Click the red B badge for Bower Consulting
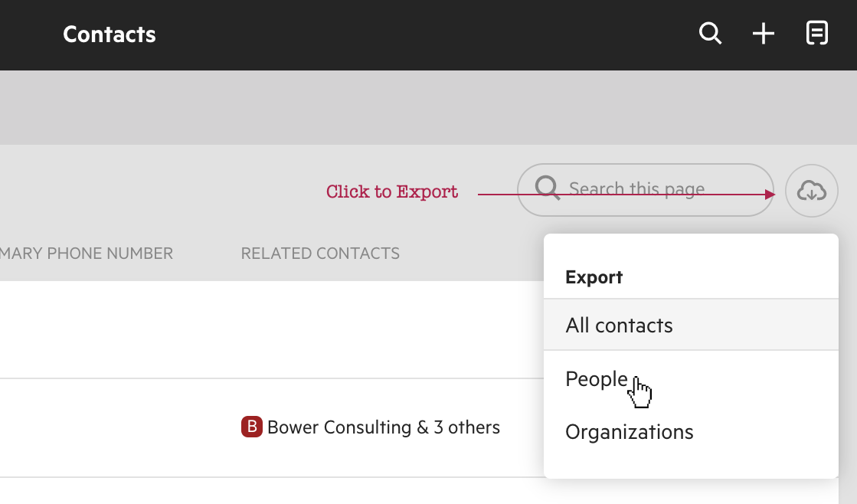This screenshot has width=857, height=504. pos(252,427)
